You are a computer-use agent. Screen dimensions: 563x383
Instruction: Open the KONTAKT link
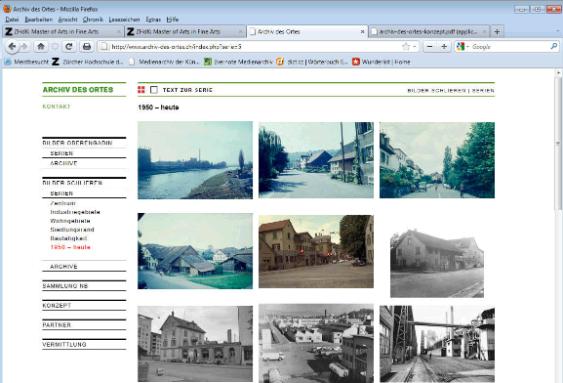[56, 107]
